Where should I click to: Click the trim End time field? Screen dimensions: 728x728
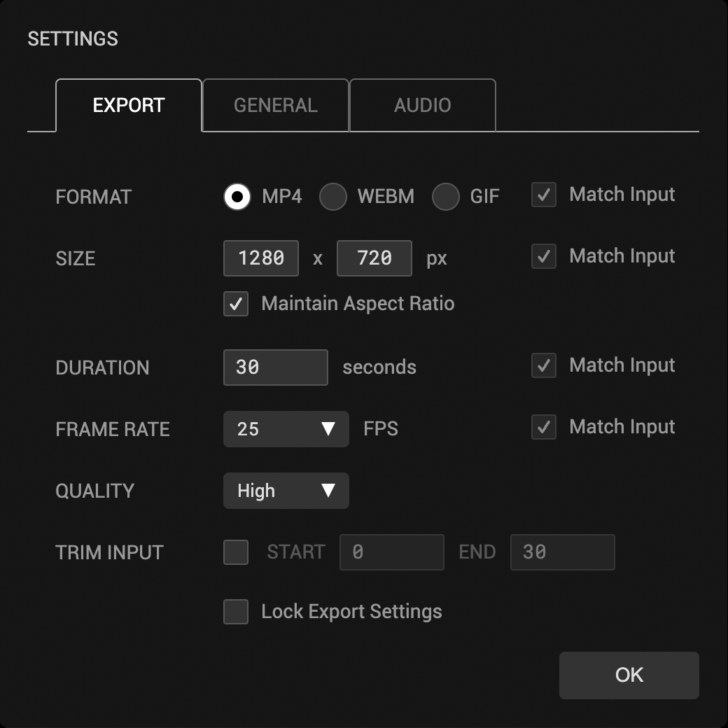pyautogui.click(x=563, y=552)
